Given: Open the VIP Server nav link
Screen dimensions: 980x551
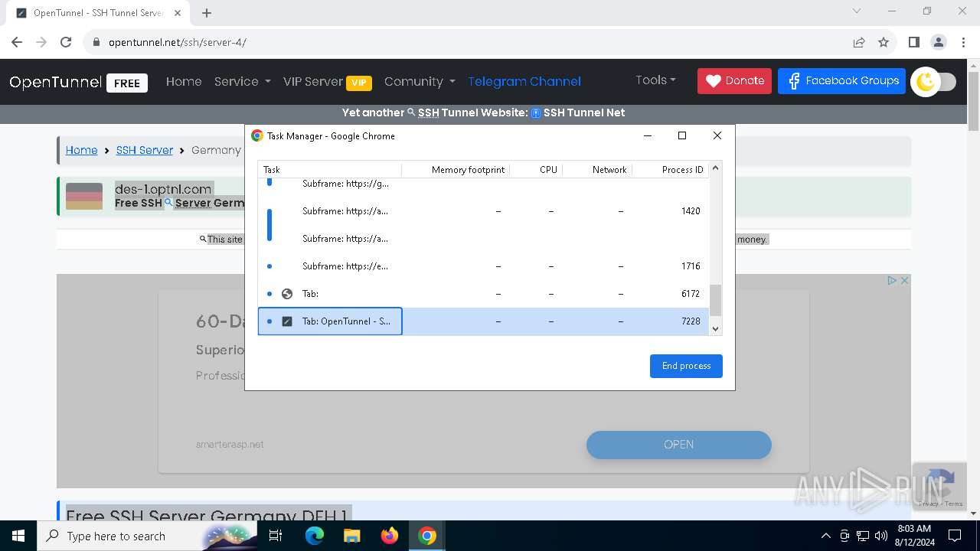Looking at the screenshot, I should point(327,82).
